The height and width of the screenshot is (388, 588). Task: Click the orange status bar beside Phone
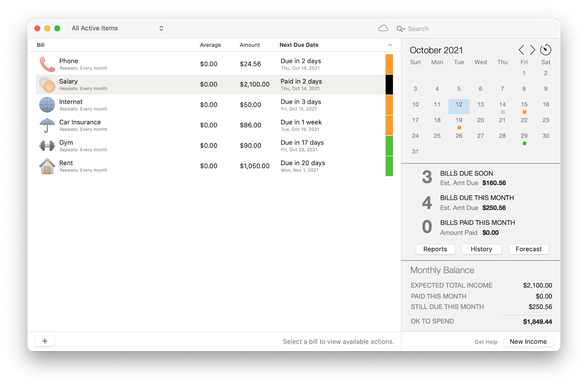coord(389,64)
